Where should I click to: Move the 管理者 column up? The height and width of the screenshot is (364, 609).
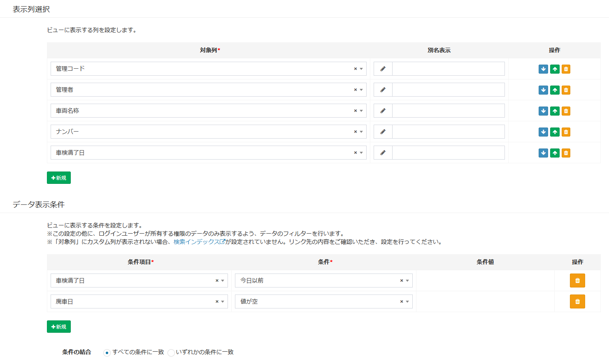click(555, 90)
